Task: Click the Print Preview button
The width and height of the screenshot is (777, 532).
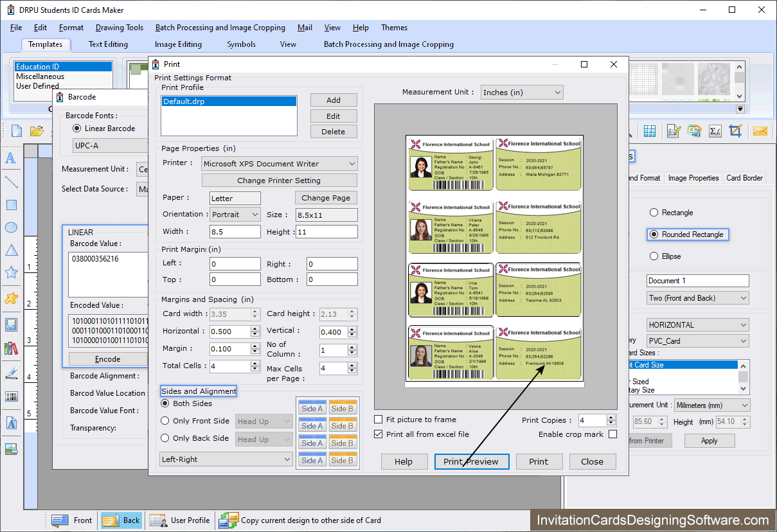Action: 472,461
